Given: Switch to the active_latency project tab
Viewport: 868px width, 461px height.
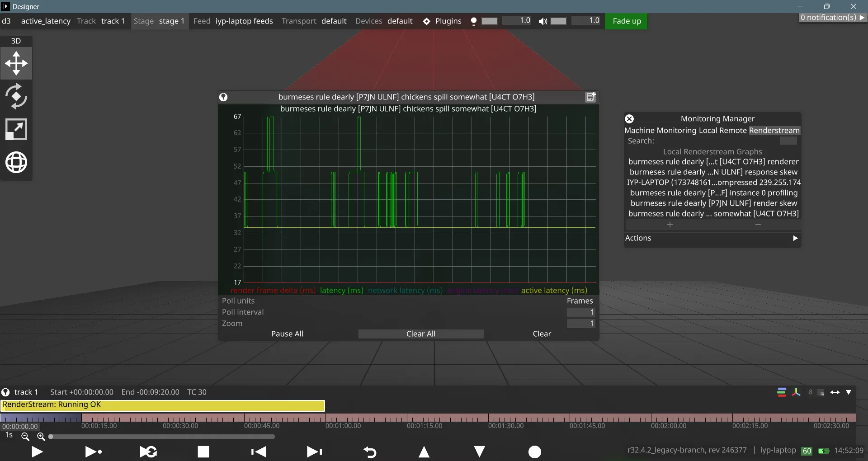Looking at the screenshot, I should click(46, 21).
